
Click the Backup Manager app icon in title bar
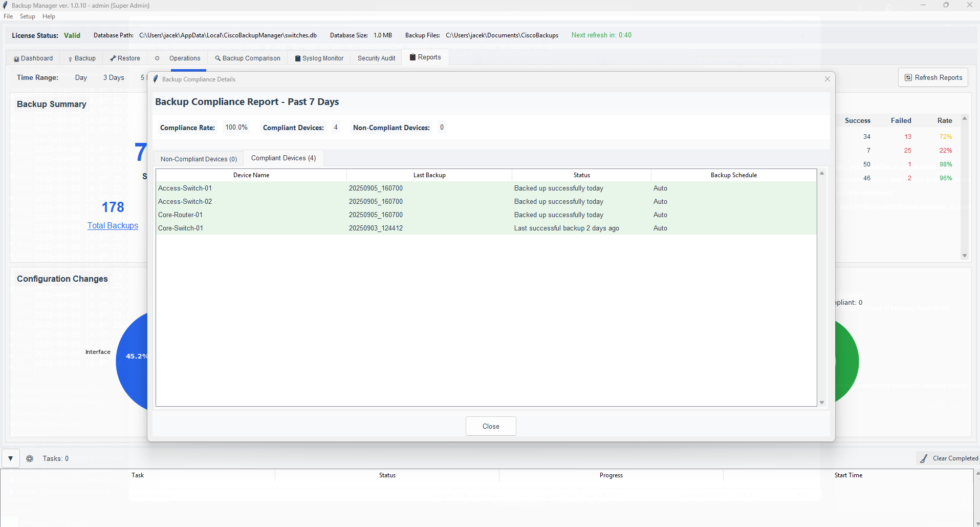(x=6, y=5)
